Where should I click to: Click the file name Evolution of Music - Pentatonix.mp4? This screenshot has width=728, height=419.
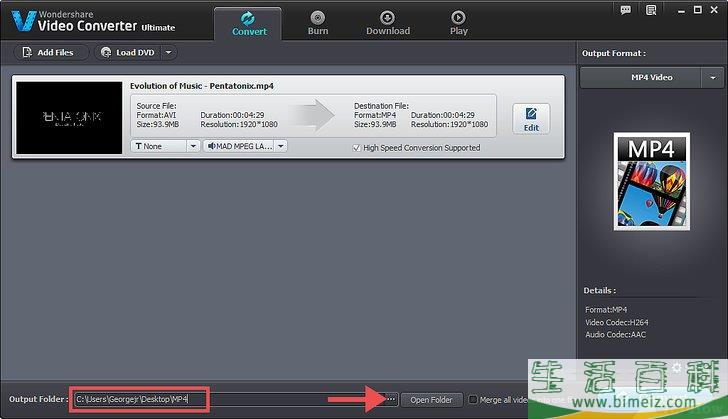(x=202, y=86)
